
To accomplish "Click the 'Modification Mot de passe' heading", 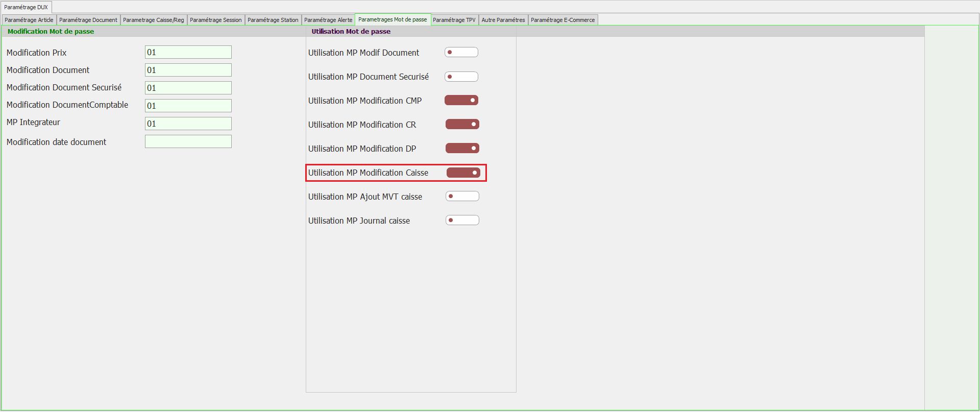I will 51,31.
